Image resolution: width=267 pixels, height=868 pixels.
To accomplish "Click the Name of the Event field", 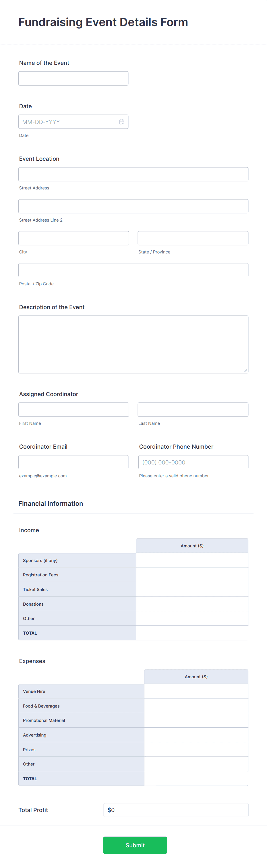I will 73,78.
